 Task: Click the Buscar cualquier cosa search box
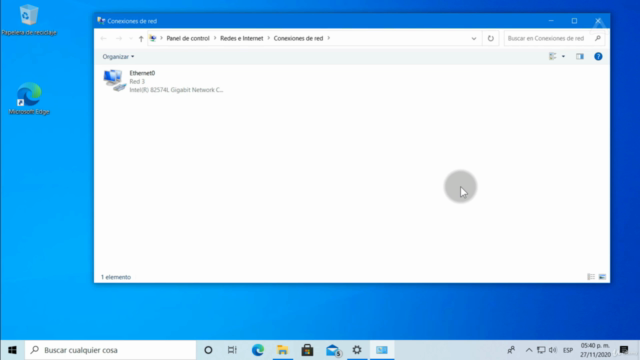[111, 350]
